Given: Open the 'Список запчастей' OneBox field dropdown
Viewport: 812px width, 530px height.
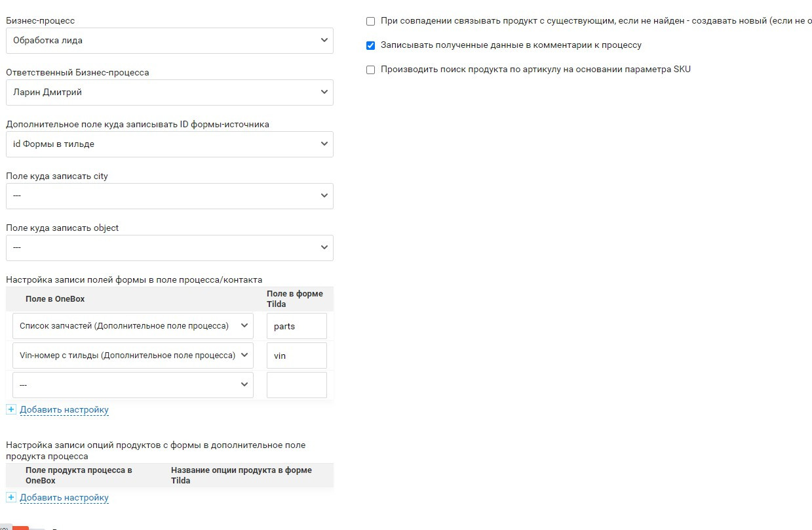Looking at the screenshot, I should (x=132, y=326).
